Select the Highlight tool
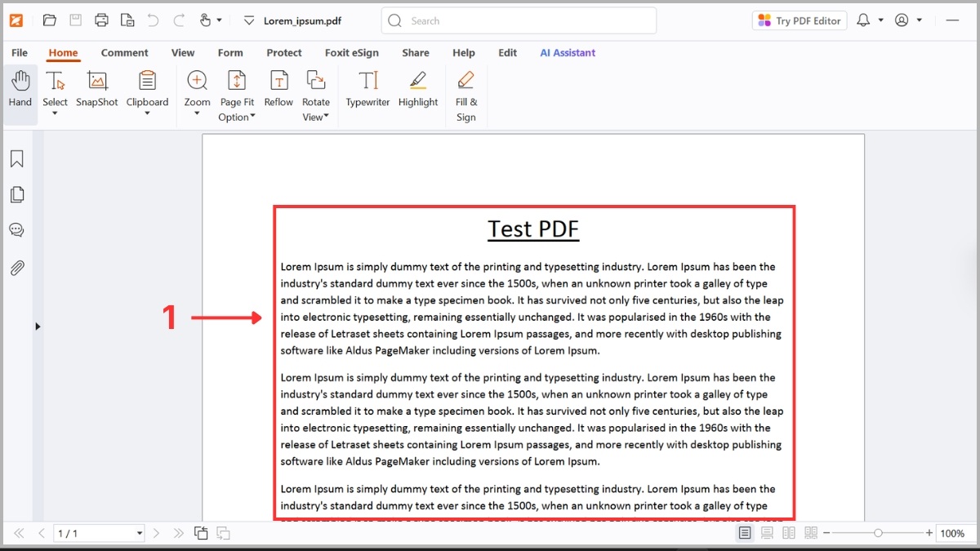The width and height of the screenshot is (980, 551). pyautogui.click(x=417, y=90)
